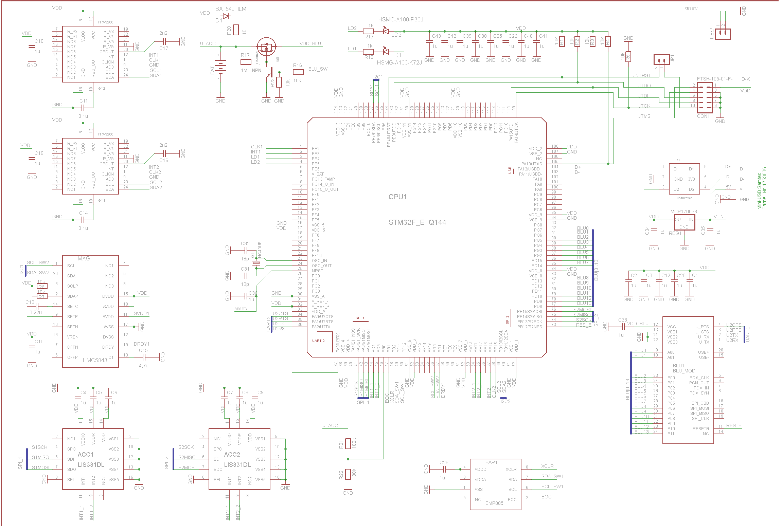Click the D1 Schottky diode symbol
Screen dimensions: 782x532
coord(226,16)
